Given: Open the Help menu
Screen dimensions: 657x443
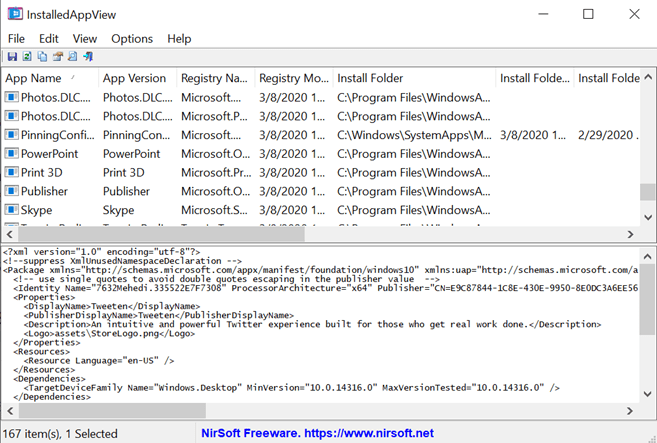Looking at the screenshot, I should [179, 39].
